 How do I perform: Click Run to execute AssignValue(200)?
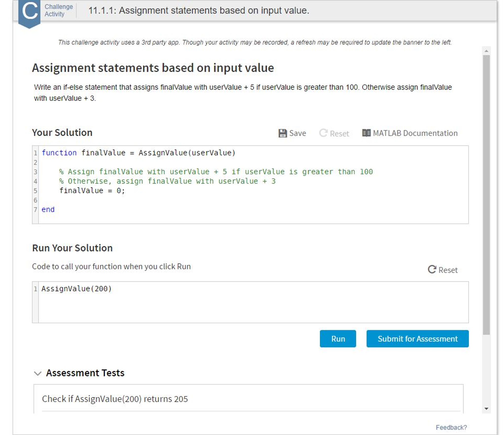point(338,339)
